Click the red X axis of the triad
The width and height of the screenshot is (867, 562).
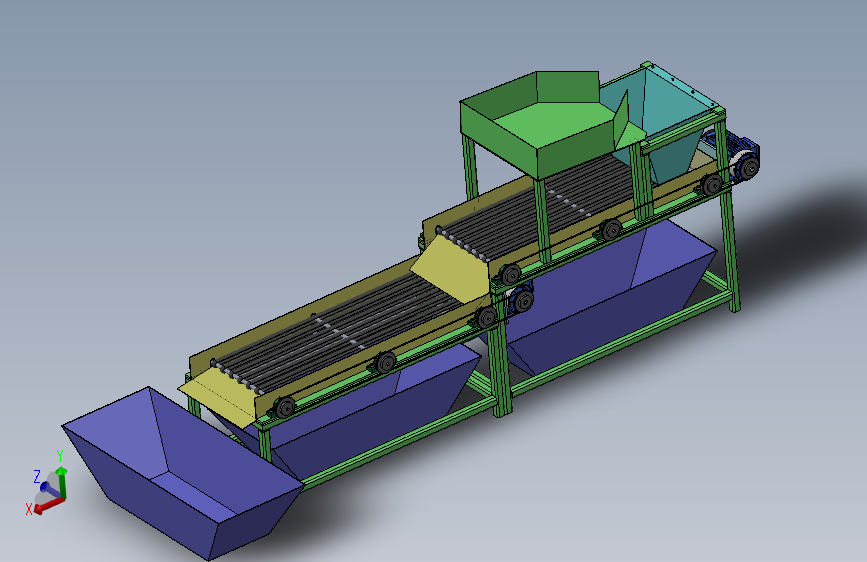point(49,505)
